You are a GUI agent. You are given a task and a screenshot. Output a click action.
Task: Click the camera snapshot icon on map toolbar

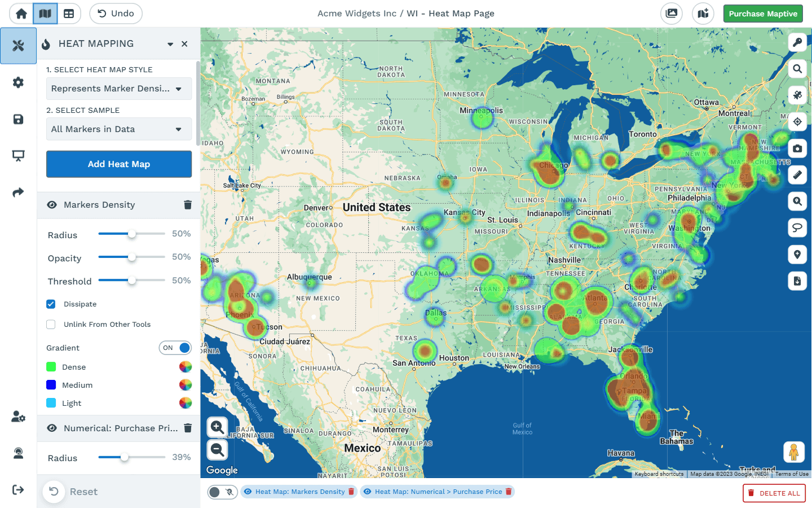pos(797,148)
